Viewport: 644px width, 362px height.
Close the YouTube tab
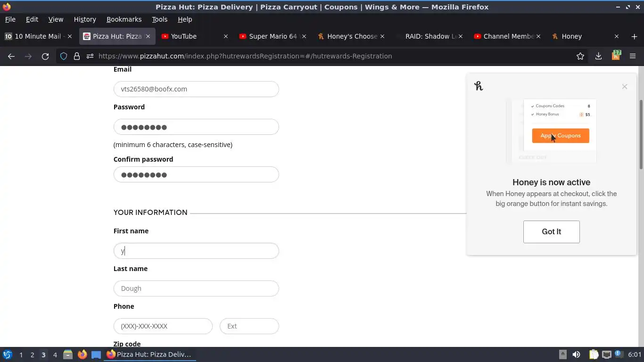(226, 36)
